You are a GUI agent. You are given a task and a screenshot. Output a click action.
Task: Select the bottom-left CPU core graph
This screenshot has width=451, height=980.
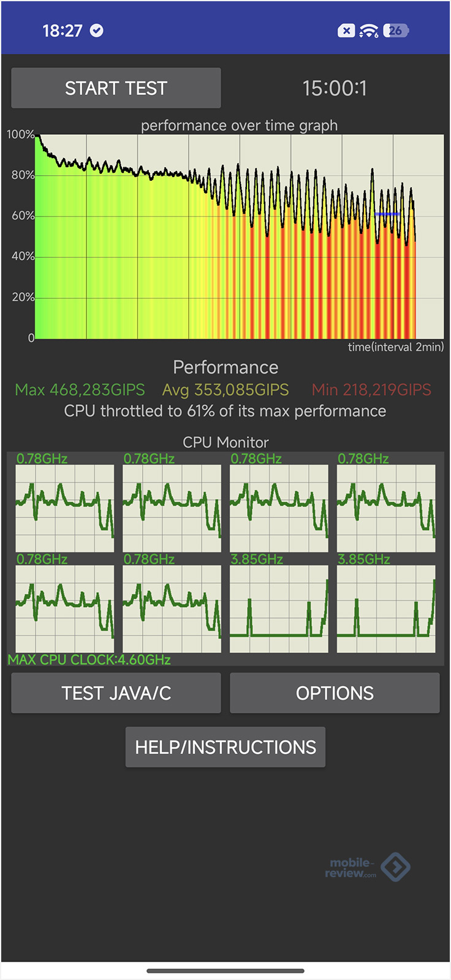[65, 609]
